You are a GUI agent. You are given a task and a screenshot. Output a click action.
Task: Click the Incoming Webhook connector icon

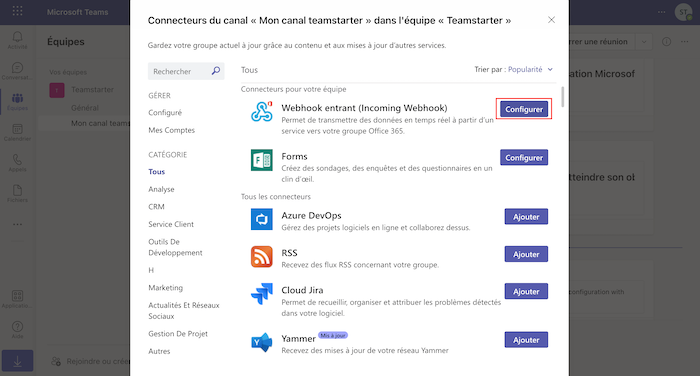coord(262,111)
